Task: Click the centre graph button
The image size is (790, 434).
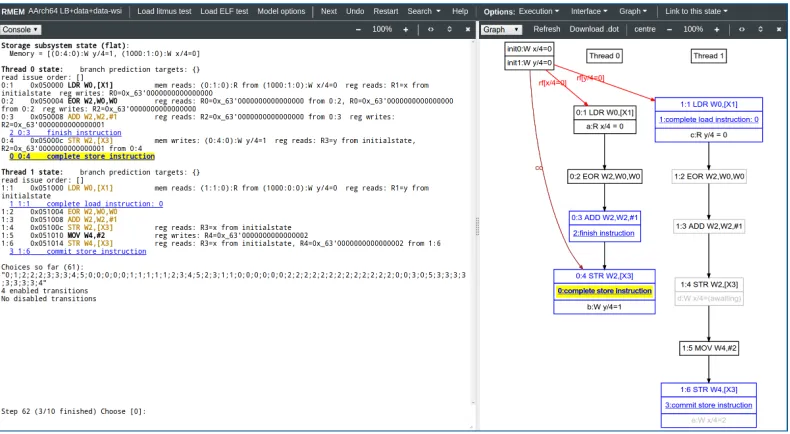Action: coord(645,29)
